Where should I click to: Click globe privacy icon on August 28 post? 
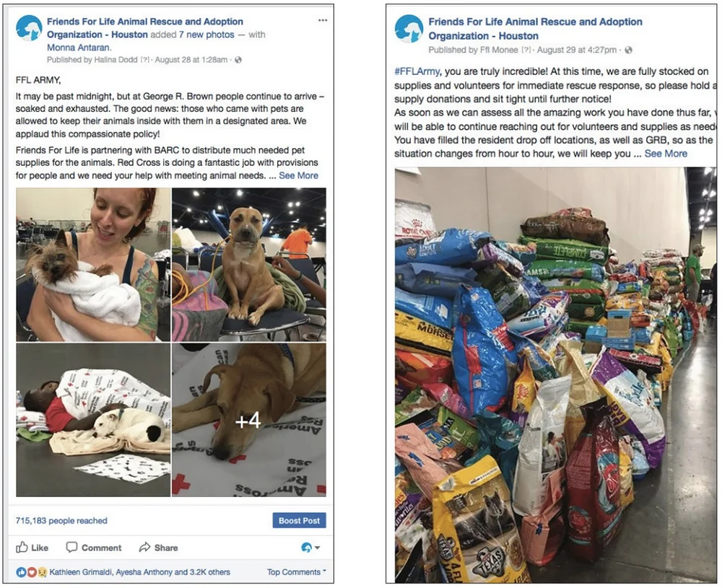pyautogui.click(x=238, y=60)
